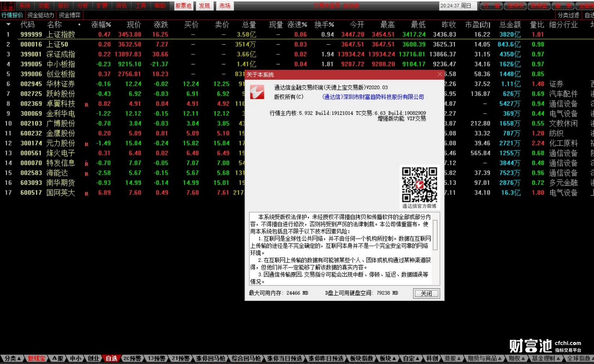Sort by the 细分行业 column header

tap(563, 25)
